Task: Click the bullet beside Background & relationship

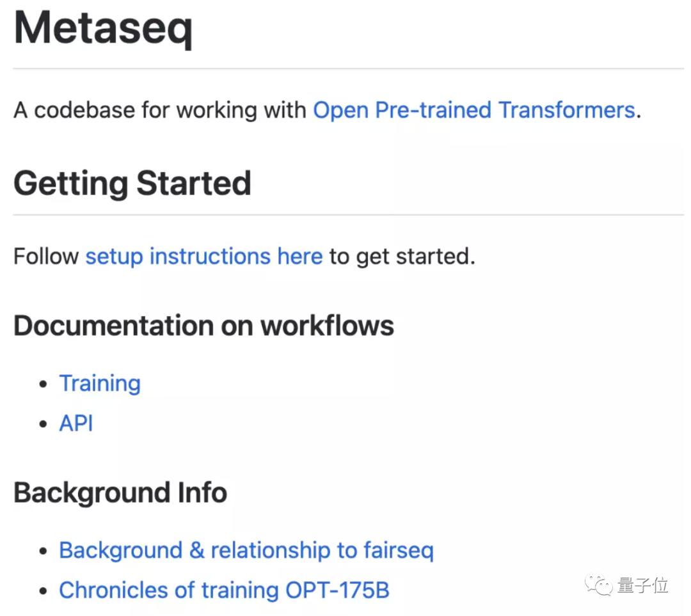Action: click(x=43, y=551)
